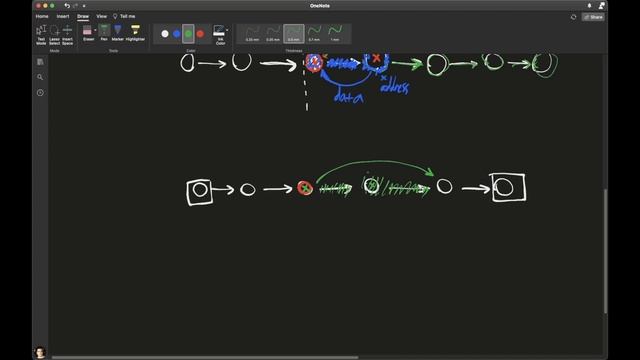Open the Ink Color picker
640x360 pixels.
(220, 35)
